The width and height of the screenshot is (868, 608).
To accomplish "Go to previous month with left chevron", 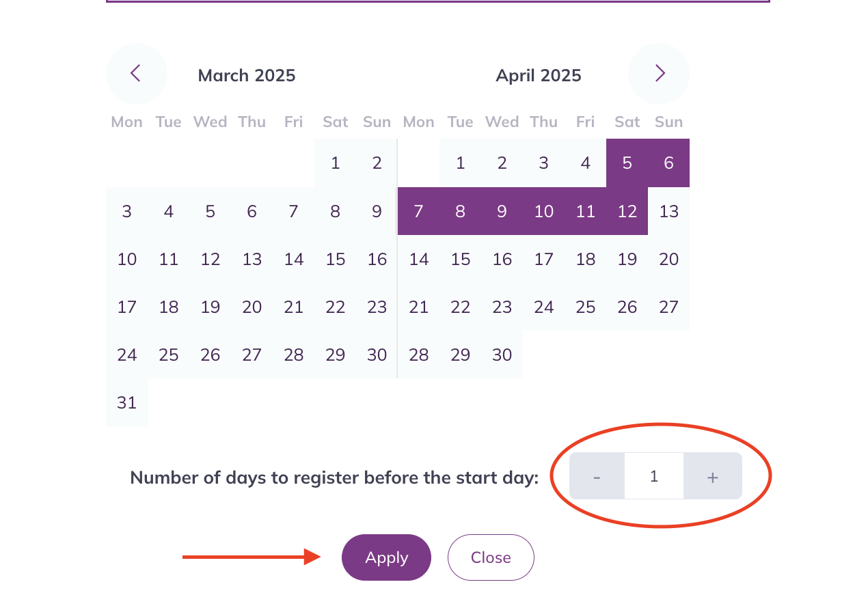I will click(136, 74).
